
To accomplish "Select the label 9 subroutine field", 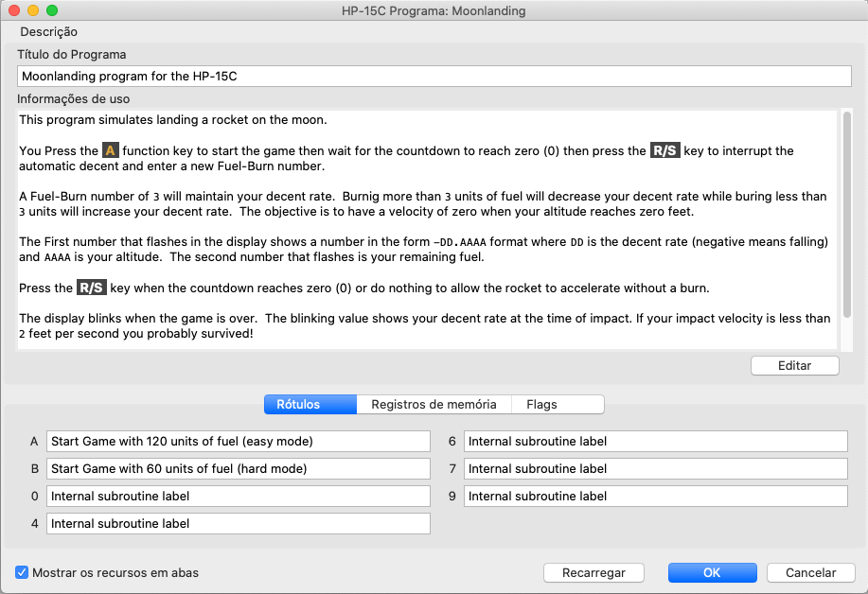I will (655, 497).
